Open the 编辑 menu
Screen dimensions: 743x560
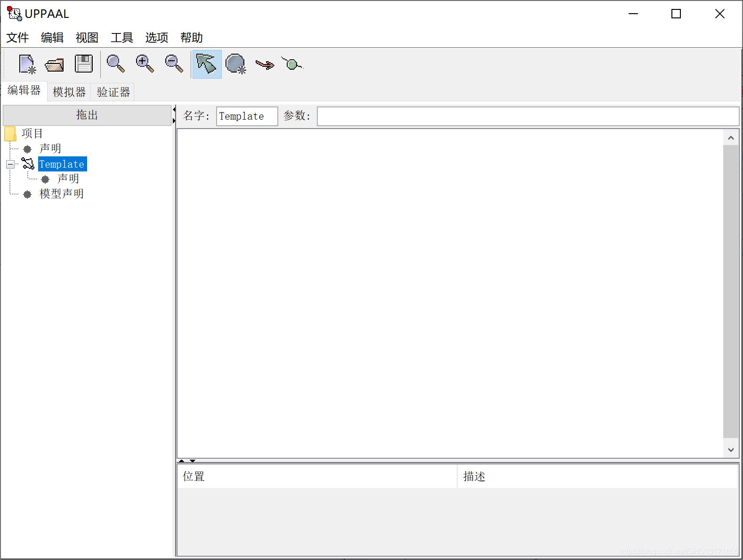[x=52, y=38]
